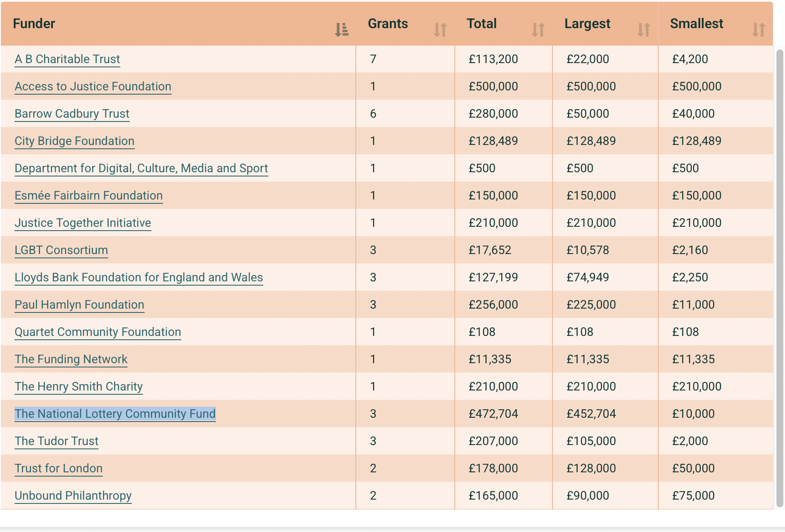785x532 pixels.
Task: Select largest £74,949 for Lloyds Bank Foundation
Action: pyautogui.click(x=588, y=278)
